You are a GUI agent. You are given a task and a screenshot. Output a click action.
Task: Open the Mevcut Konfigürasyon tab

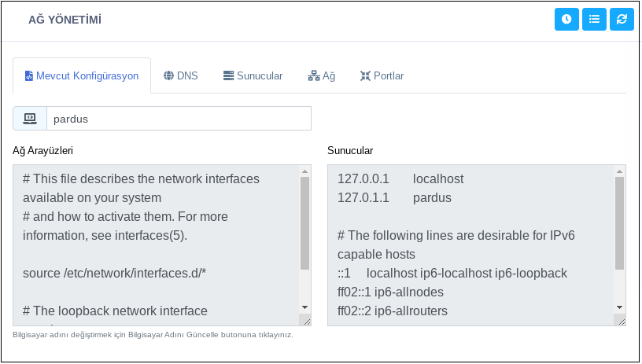82,76
